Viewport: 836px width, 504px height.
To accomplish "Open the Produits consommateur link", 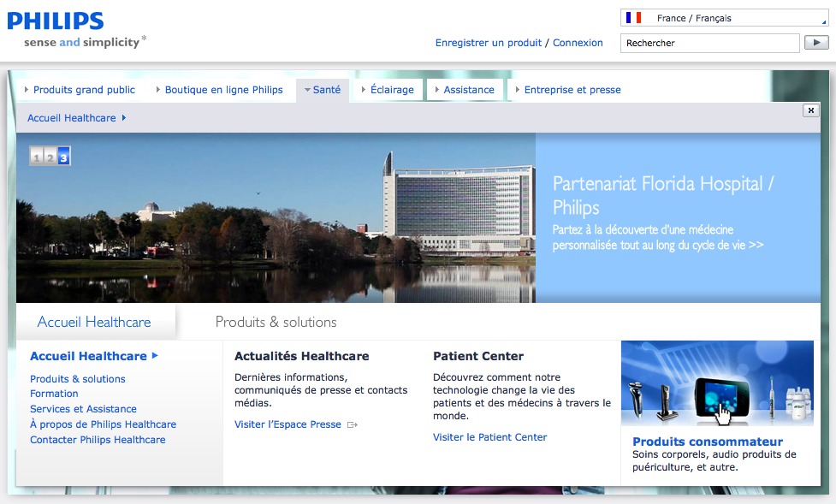I will pos(708,442).
